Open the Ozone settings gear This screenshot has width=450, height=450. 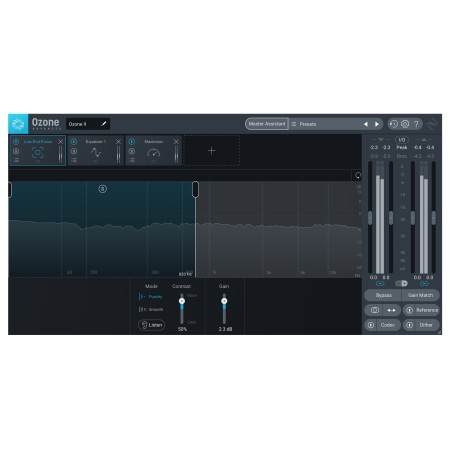tap(405, 124)
